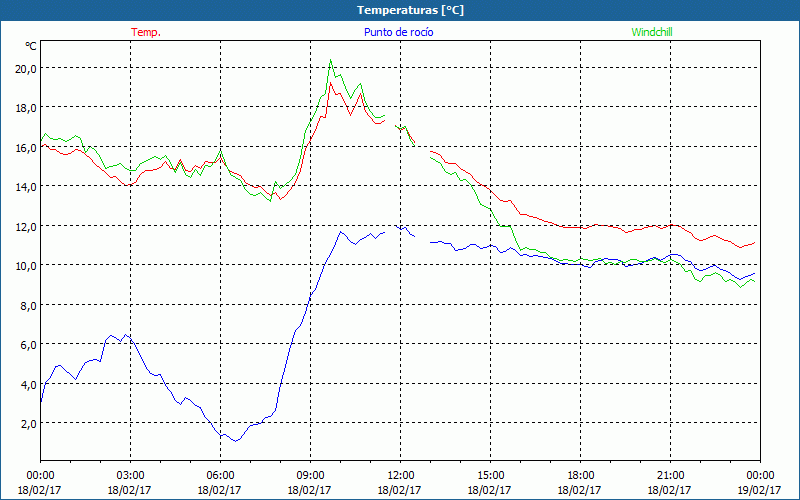Image resolution: width=800 pixels, height=500 pixels.
Task: Click the blue dew point minimum near 06:30
Action: point(235,441)
